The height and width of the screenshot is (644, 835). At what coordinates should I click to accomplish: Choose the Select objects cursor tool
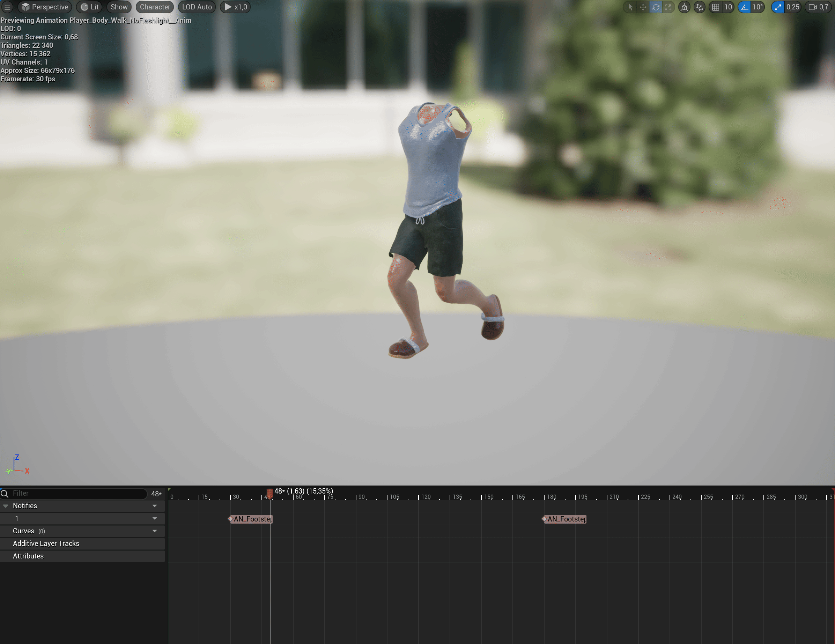630,7
